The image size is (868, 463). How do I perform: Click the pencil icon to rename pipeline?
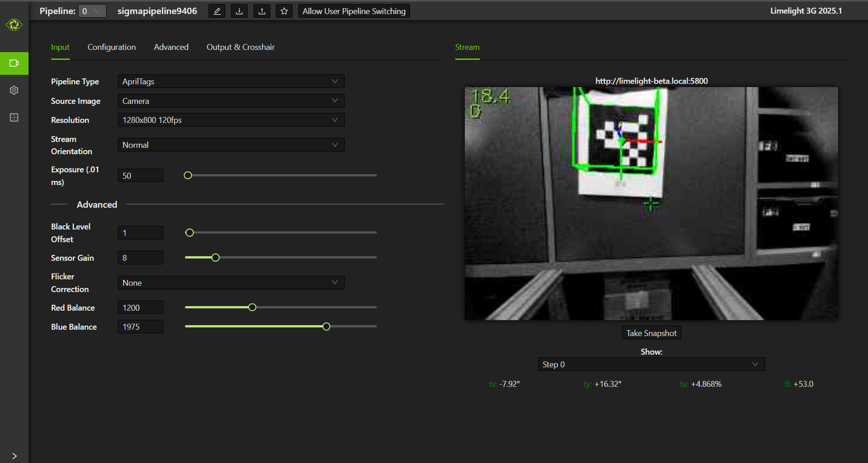tap(217, 11)
